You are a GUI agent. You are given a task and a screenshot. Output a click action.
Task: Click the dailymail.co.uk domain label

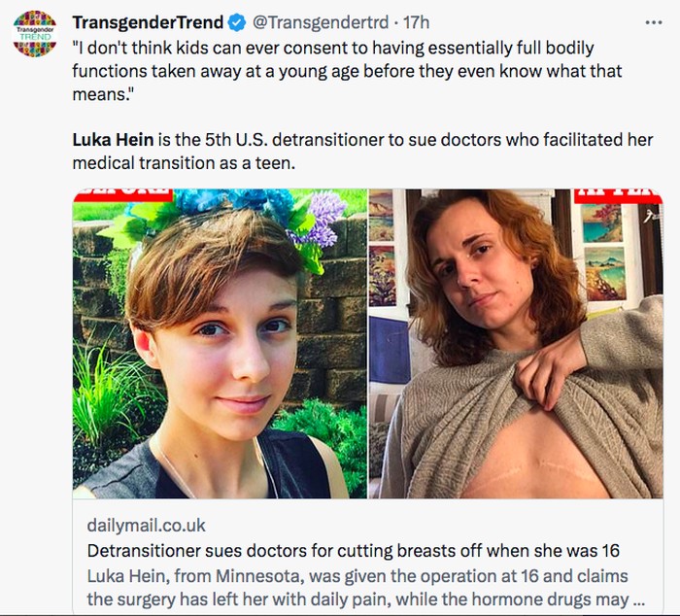tap(147, 526)
